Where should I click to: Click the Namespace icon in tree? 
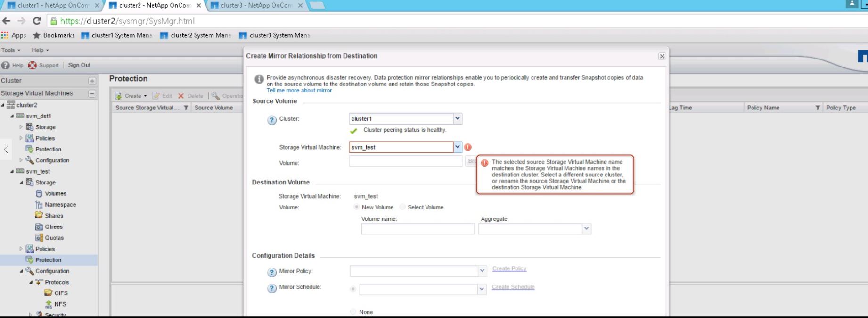click(x=39, y=204)
